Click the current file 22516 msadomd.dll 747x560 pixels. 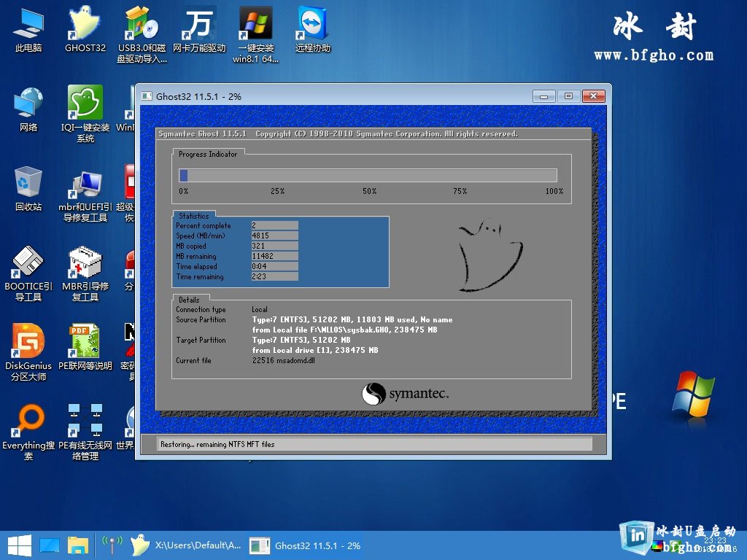(x=284, y=360)
